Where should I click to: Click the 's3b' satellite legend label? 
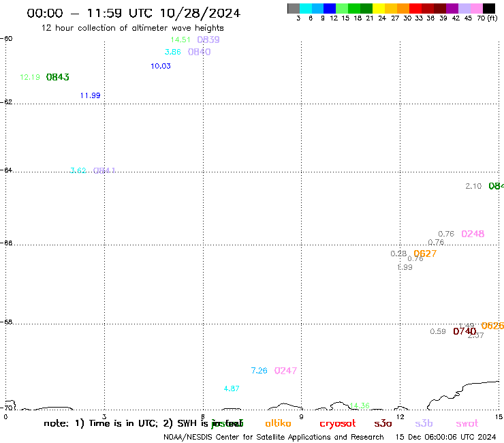pos(424,423)
